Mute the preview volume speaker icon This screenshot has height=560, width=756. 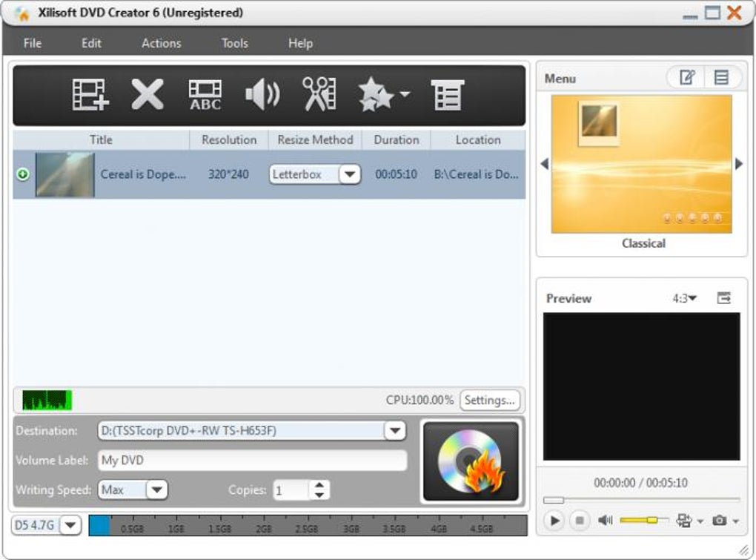coord(605,521)
